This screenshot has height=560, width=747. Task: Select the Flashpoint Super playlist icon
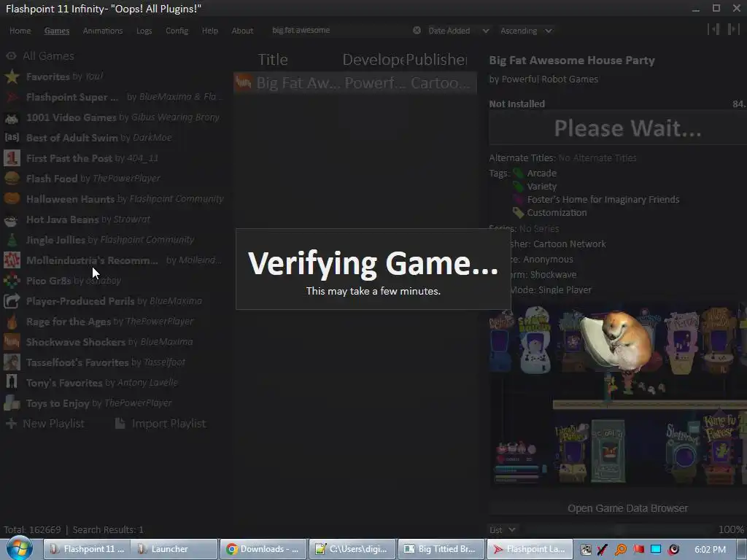point(12,97)
